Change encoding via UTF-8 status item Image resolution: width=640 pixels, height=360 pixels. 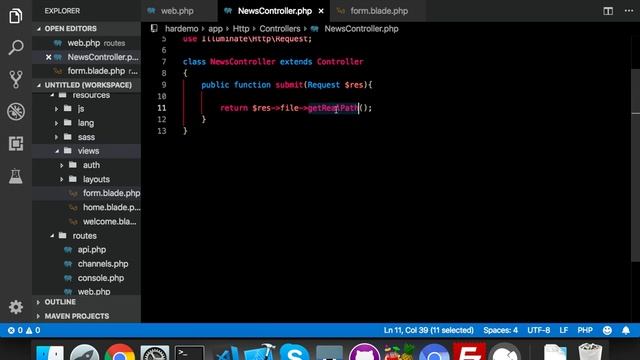click(538, 330)
